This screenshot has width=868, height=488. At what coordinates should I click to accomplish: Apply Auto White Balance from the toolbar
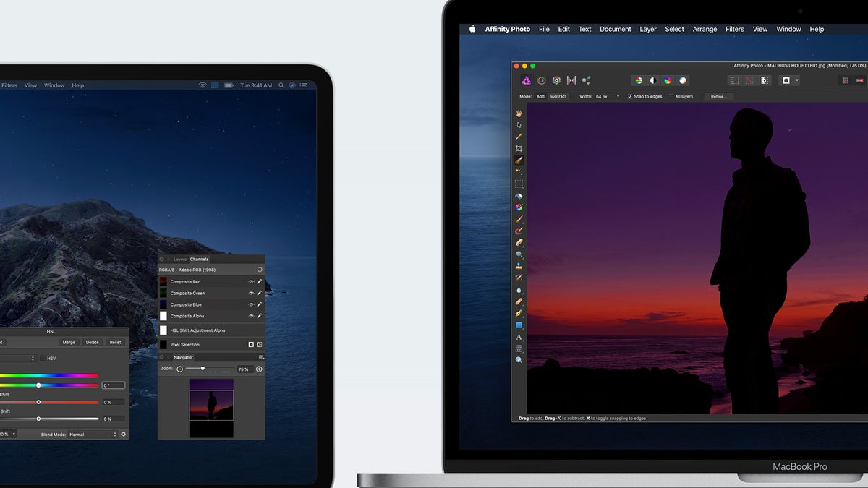coord(683,80)
